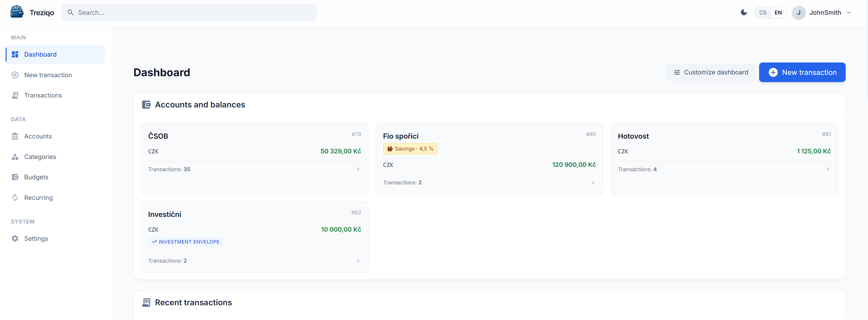The width and height of the screenshot is (868, 320).
Task: Click the Accounts bank icon in sidebar
Action: 15,136
